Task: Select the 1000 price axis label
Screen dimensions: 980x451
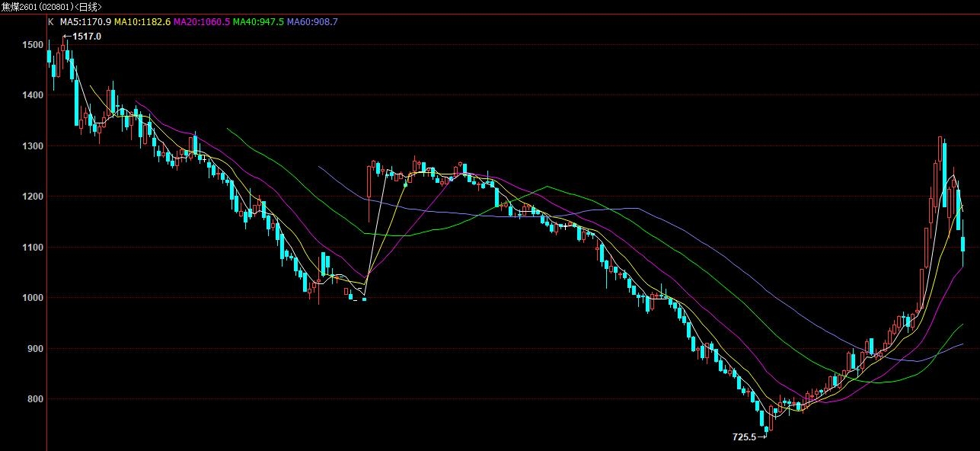Action: [x=33, y=298]
